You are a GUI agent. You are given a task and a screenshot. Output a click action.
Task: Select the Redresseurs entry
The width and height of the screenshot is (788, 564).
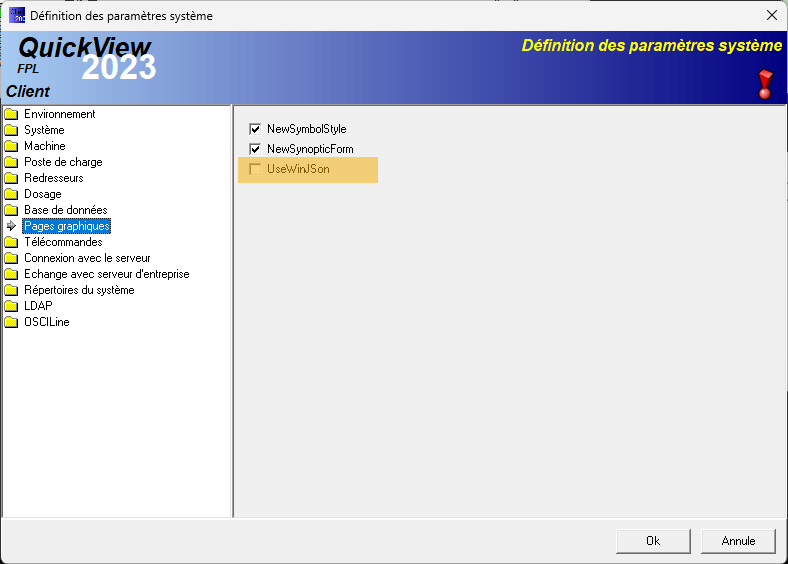[54, 178]
